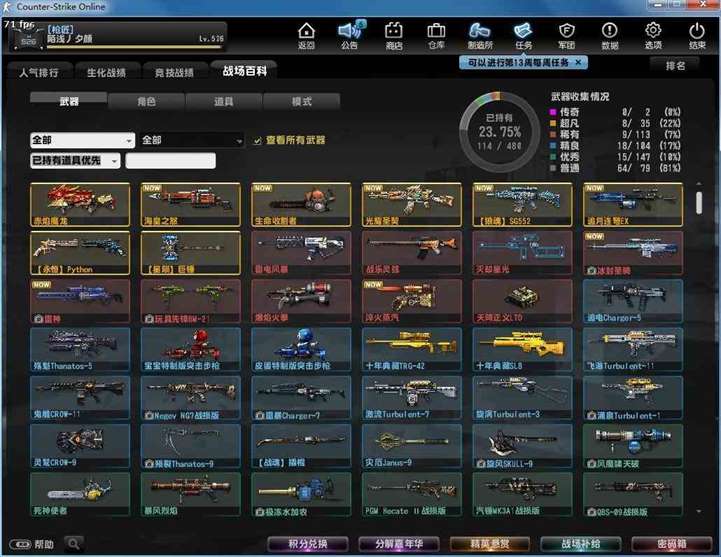The width and height of the screenshot is (721, 557).
Task: Click the weapon name search input field
Action: (171, 161)
